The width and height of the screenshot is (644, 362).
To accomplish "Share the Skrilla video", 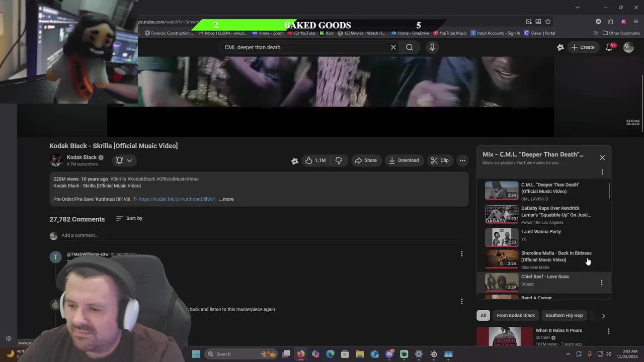I will pyautogui.click(x=366, y=160).
